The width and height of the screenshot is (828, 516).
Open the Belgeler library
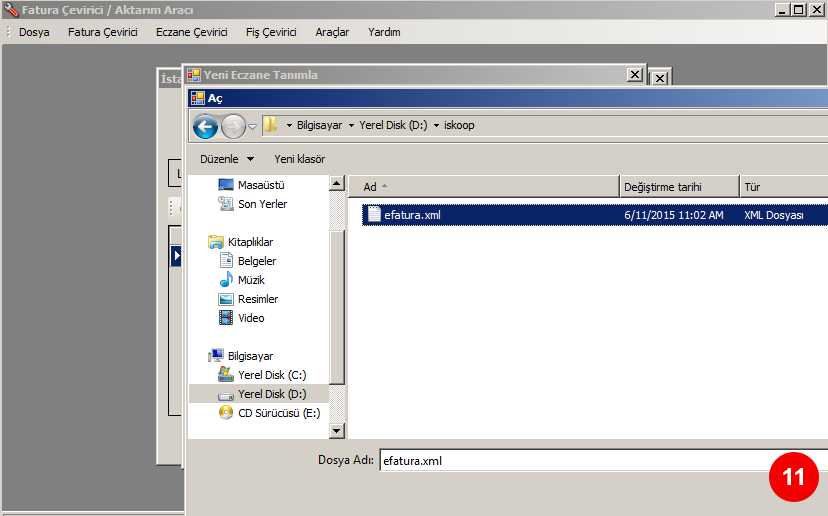tap(256, 261)
